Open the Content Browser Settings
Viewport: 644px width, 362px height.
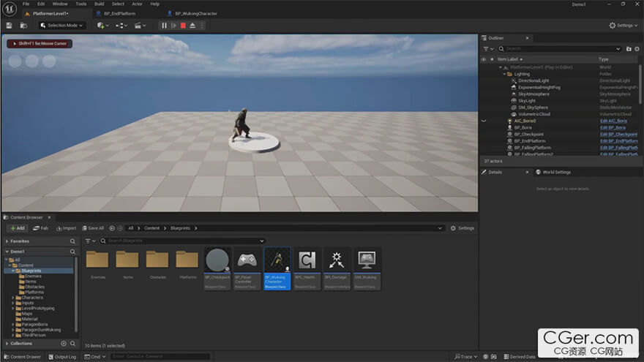point(463,228)
